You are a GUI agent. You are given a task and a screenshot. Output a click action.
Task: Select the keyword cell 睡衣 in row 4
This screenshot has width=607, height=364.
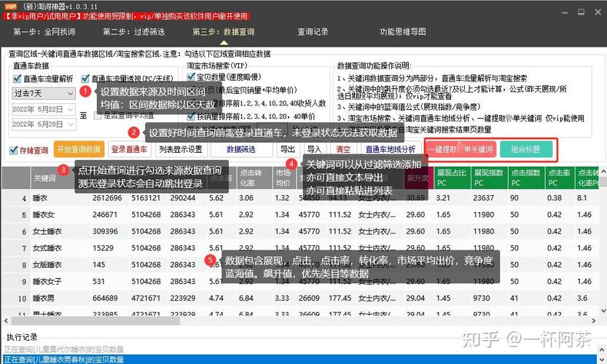[40, 198]
